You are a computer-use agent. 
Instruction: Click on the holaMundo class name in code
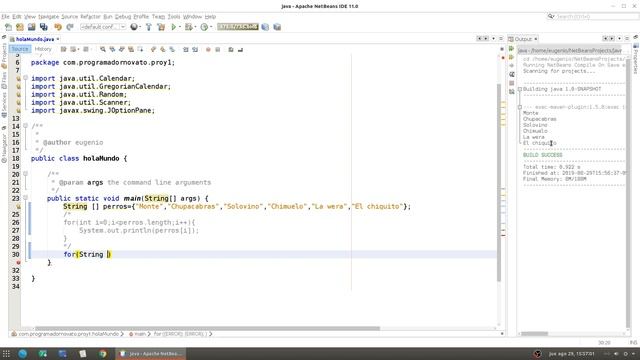[101, 158]
